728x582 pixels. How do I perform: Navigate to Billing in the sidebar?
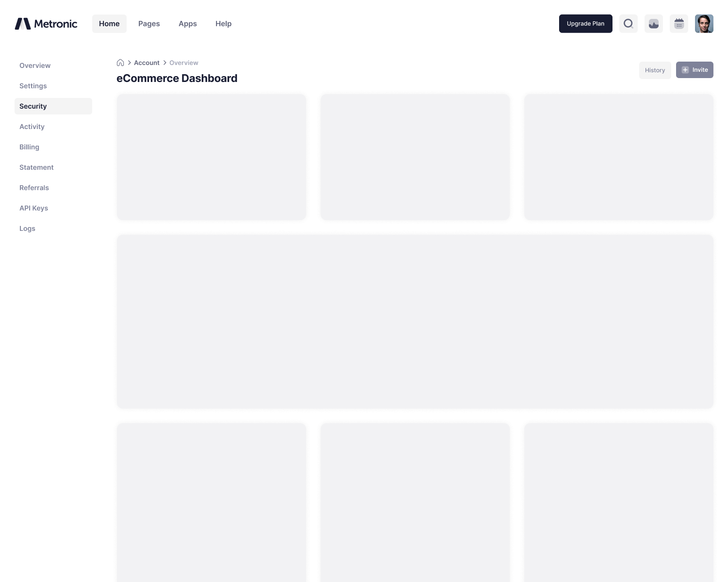coord(29,147)
